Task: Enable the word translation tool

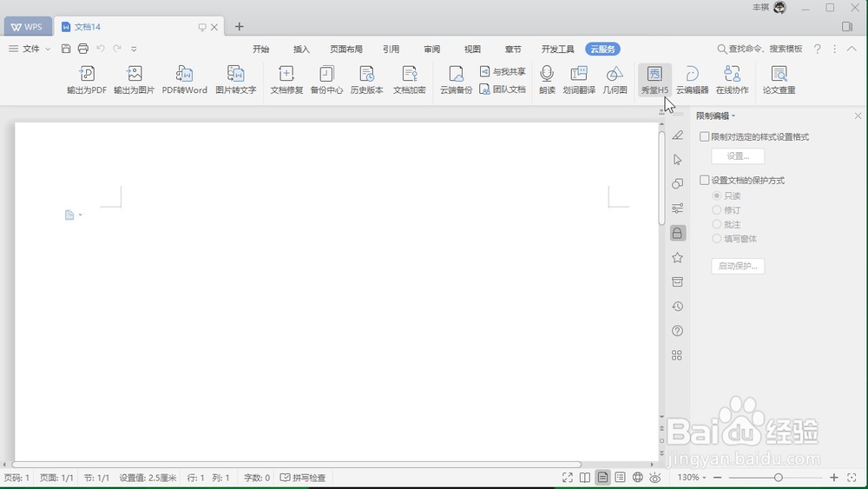Action: click(x=579, y=79)
